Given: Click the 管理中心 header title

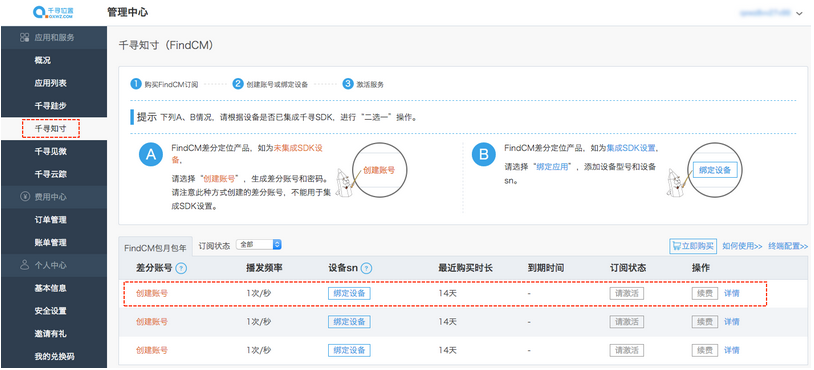Looking at the screenshot, I should click(x=128, y=12).
